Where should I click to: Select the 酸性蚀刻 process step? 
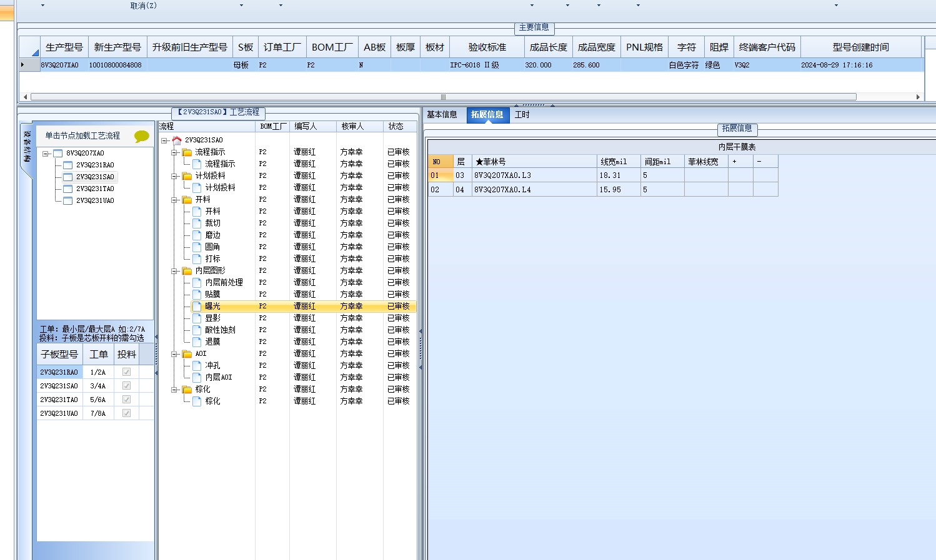(x=220, y=330)
